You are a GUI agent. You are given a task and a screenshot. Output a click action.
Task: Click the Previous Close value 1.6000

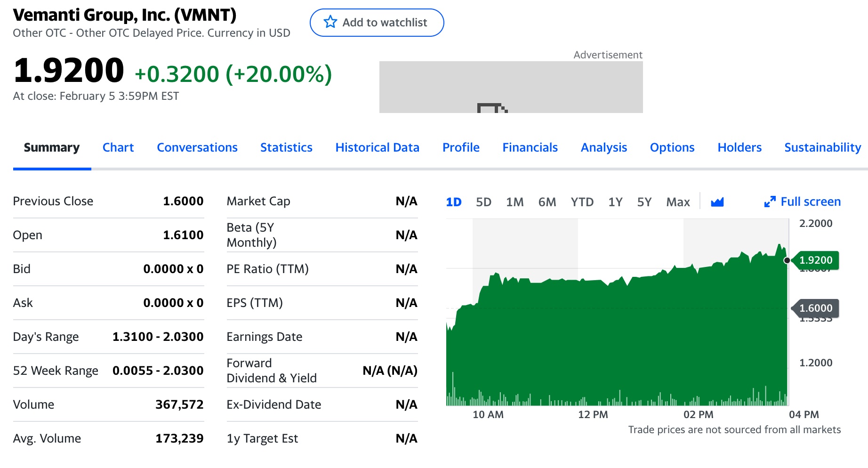(x=183, y=201)
